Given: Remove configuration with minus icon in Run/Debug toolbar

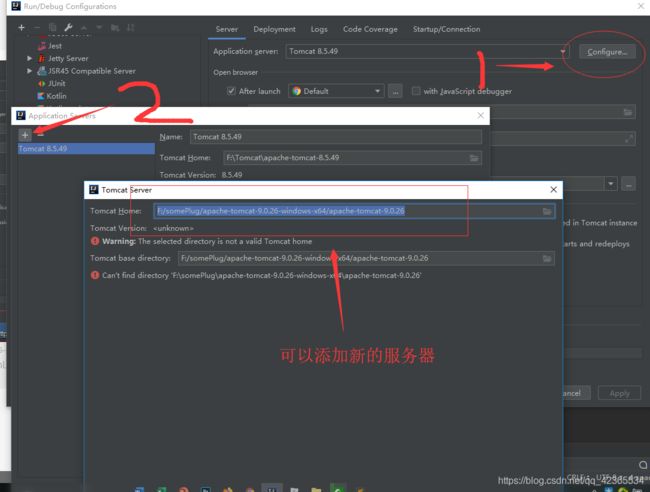Looking at the screenshot, I should coord(37,28).
